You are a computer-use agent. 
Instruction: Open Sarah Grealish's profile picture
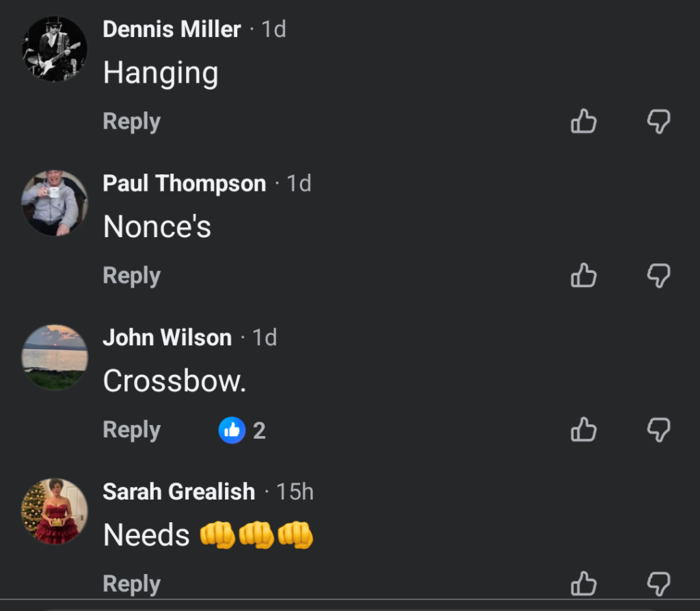point(55,511)
